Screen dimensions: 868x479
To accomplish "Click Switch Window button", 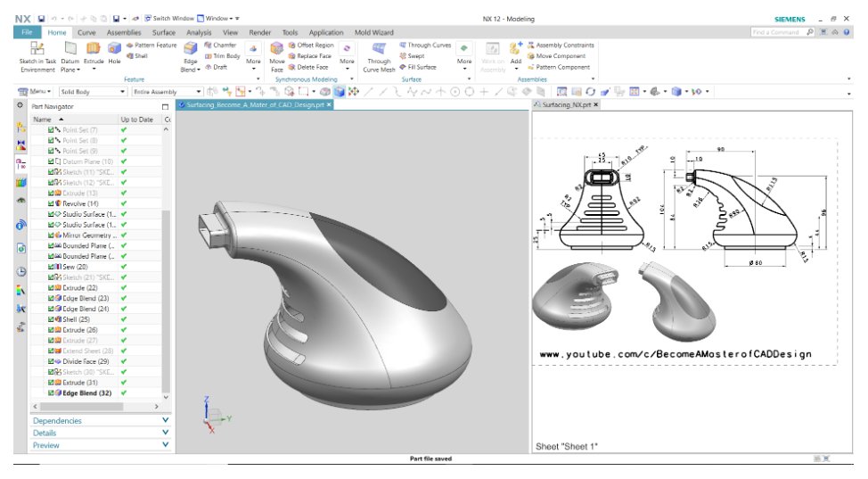I will pyautogui.click(x=168, y=19).
